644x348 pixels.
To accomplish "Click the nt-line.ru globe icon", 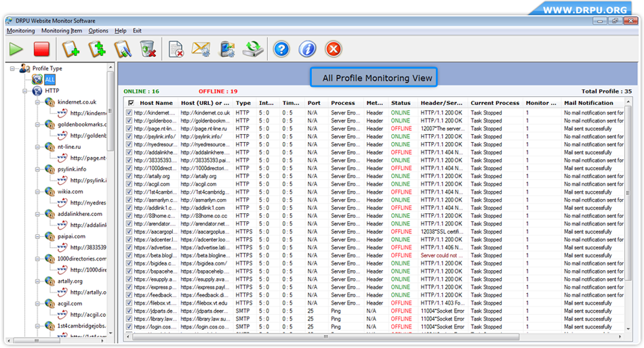I will pyautogui.click(x=49, y=147).
